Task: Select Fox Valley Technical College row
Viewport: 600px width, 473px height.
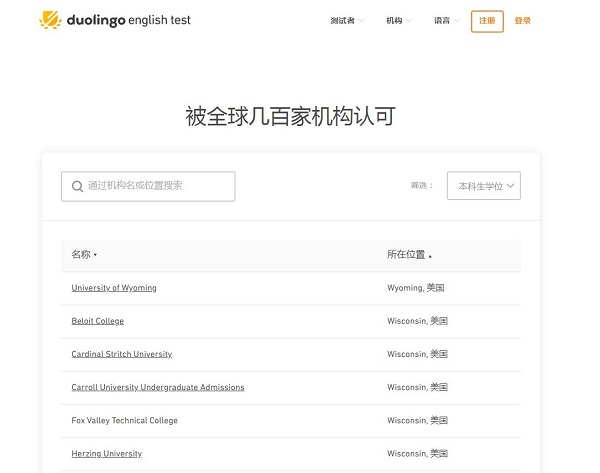Action: coord(290,421)
